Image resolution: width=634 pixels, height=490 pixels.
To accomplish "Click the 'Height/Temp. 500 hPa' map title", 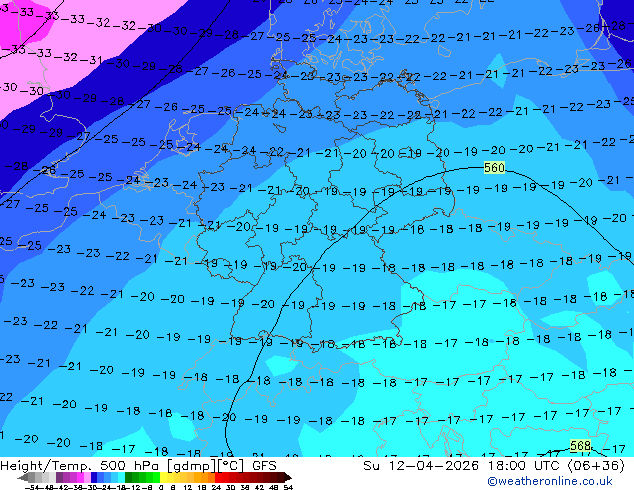I will (81, 466).
